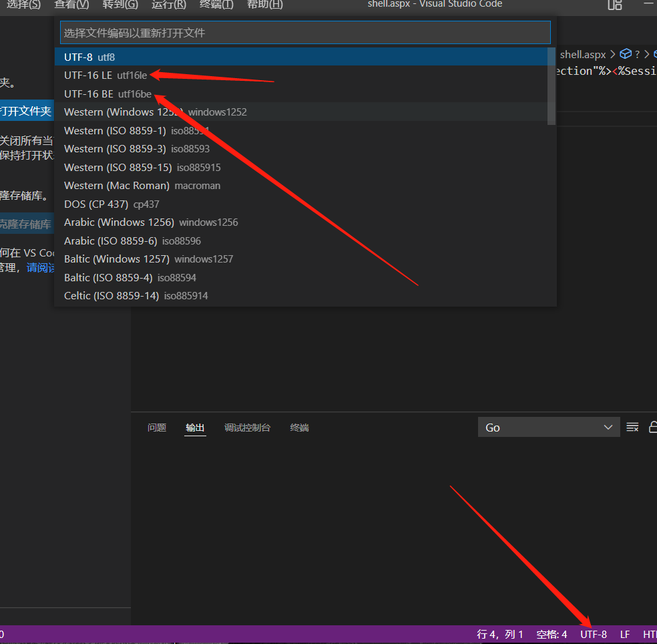Click the encoding list scrollbar

tap(552, 86)
